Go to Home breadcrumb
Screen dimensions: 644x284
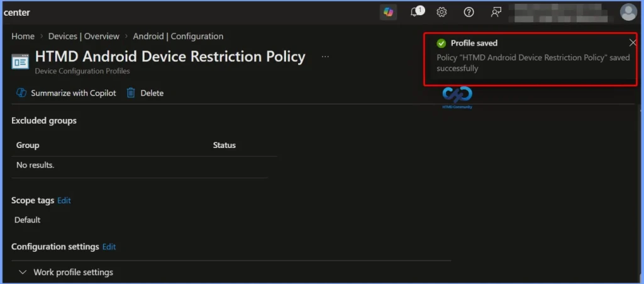point(23,36)
